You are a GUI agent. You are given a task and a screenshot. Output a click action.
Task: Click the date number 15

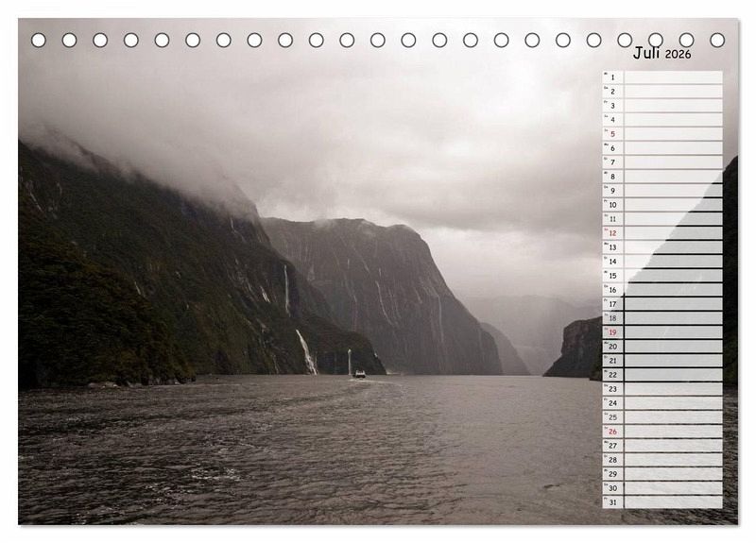612,276
